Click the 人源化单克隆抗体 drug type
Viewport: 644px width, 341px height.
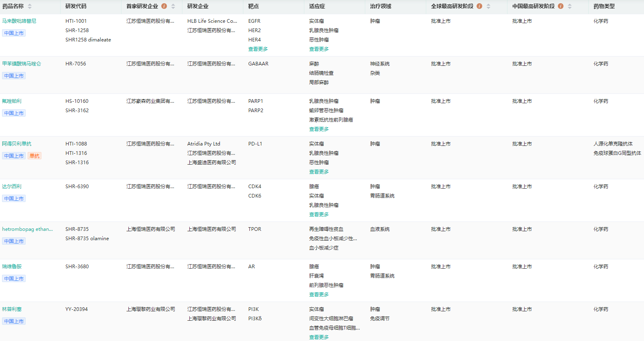613,144
